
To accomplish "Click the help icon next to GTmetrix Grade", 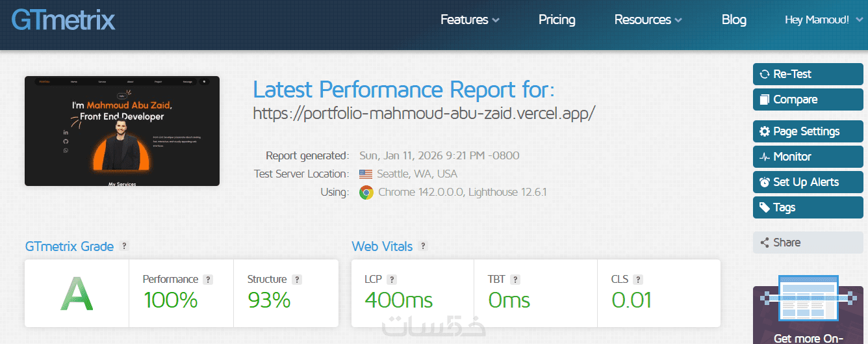I will point(124,246).
